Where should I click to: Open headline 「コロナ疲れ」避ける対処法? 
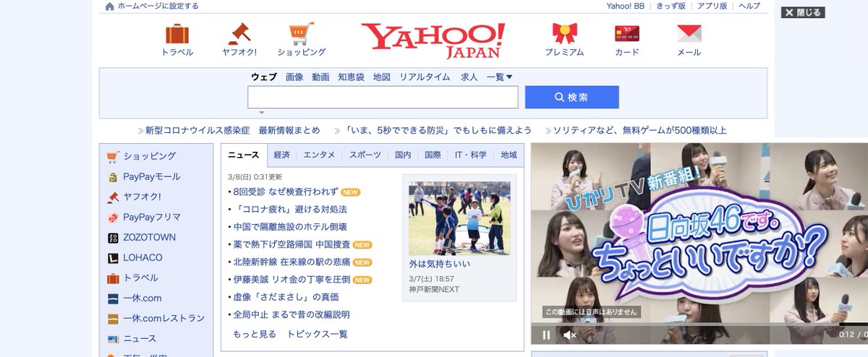[x=289, y=210]
